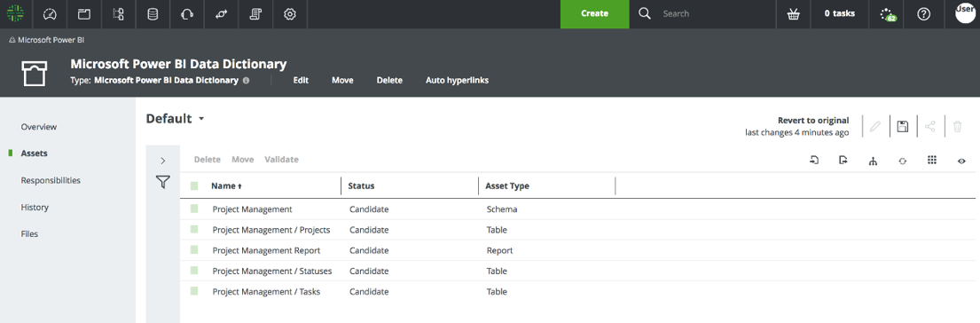Switch to the Assets tab
This screenshot has width=980, height=323.
coord(34,153)
